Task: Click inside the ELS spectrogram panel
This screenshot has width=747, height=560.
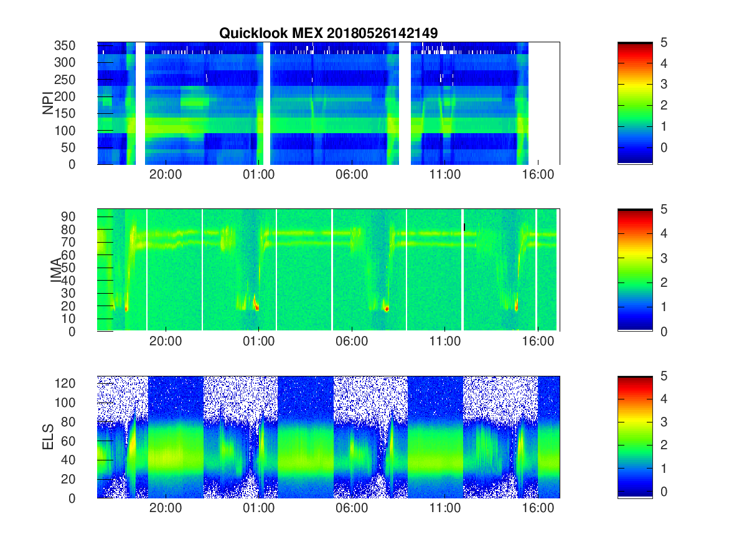Action: (328, 437)
